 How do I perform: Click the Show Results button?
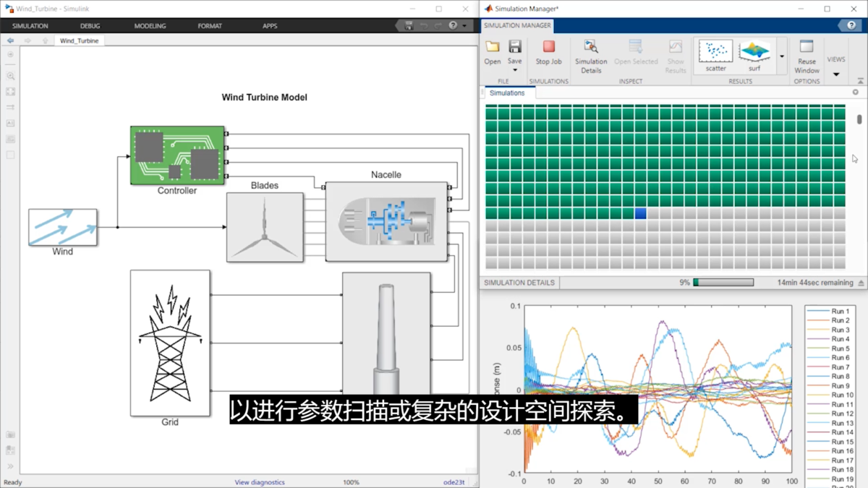tap(676, 56)
